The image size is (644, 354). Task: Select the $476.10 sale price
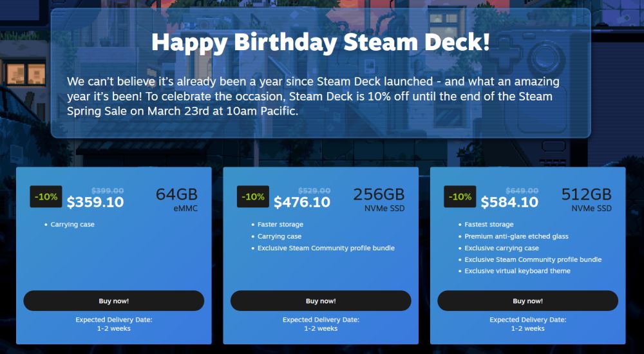(302, 202)
